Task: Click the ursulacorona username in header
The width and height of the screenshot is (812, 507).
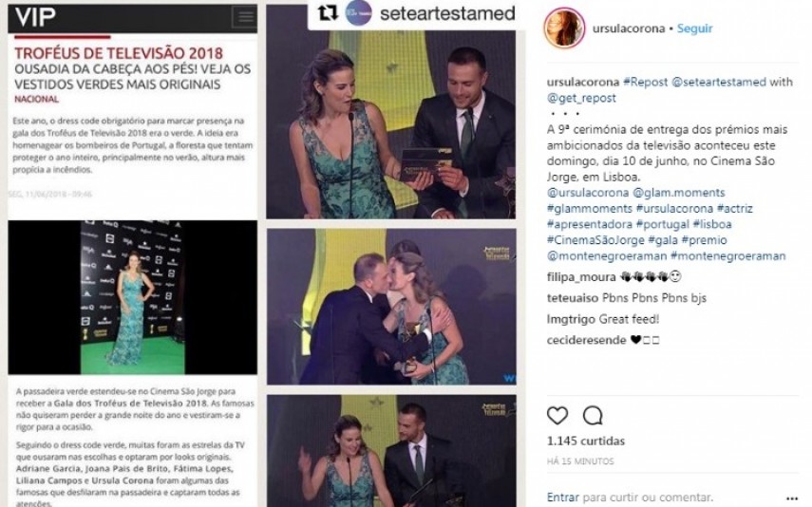Action: (628, 28)
